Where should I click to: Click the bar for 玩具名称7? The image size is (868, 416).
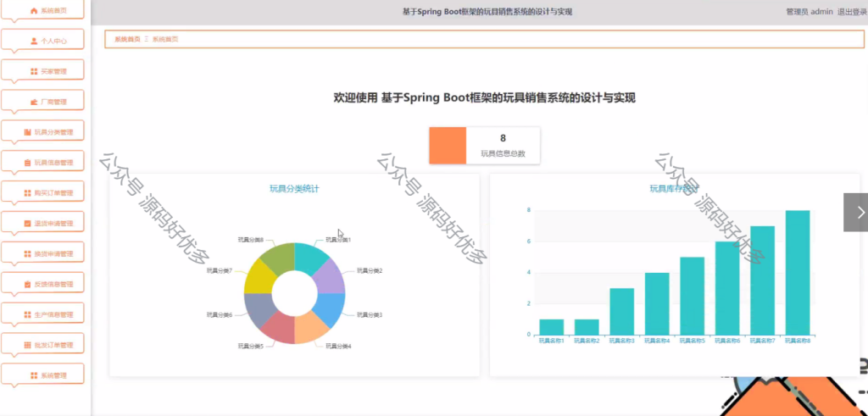click(762, 280)
